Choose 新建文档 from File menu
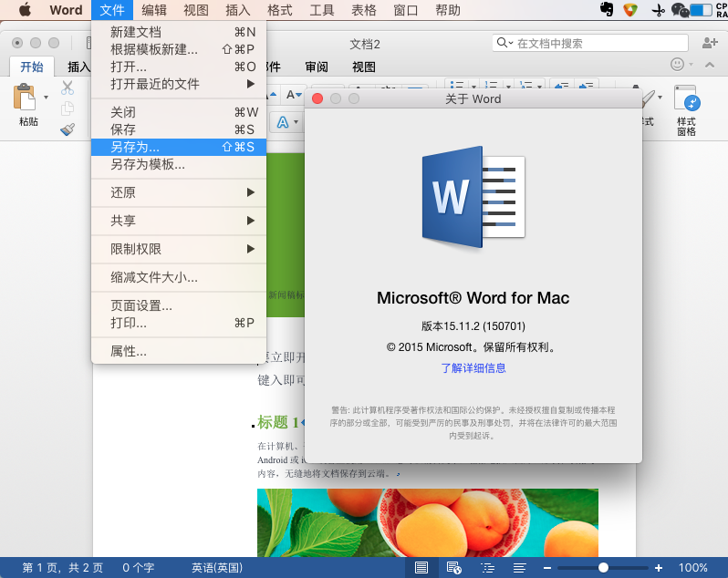 tap(179, 32)
